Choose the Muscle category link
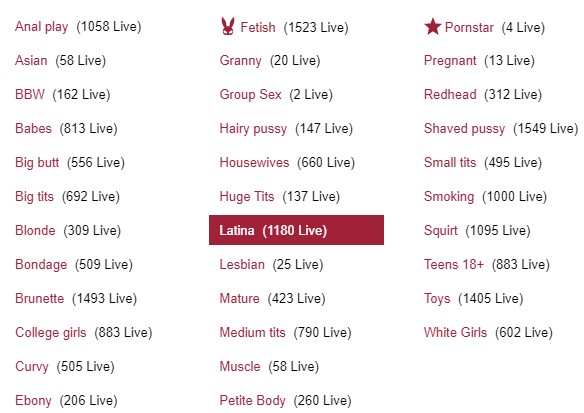Screen dimensions: 584x413 [x=240, y=366]
